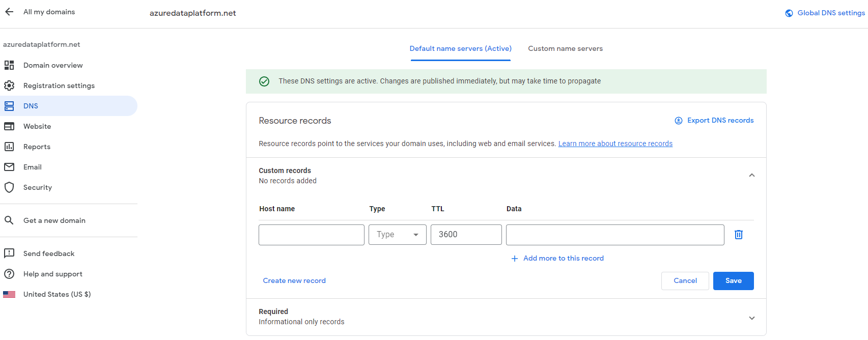
Task: Open Learn more about resource records link
Action: 615,144
